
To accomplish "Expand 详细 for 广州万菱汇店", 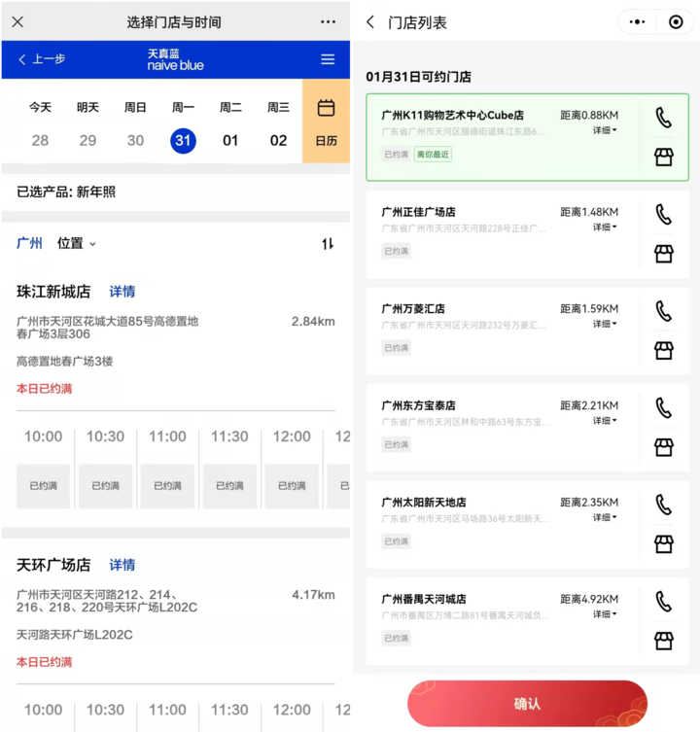I will [605, 324].
